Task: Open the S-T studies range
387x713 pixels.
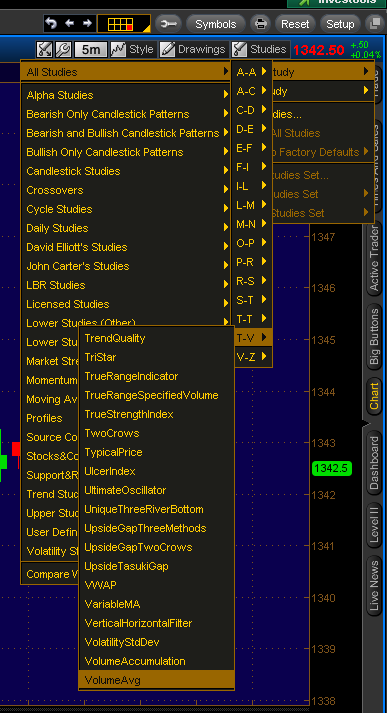Action: tap(251, 300)
